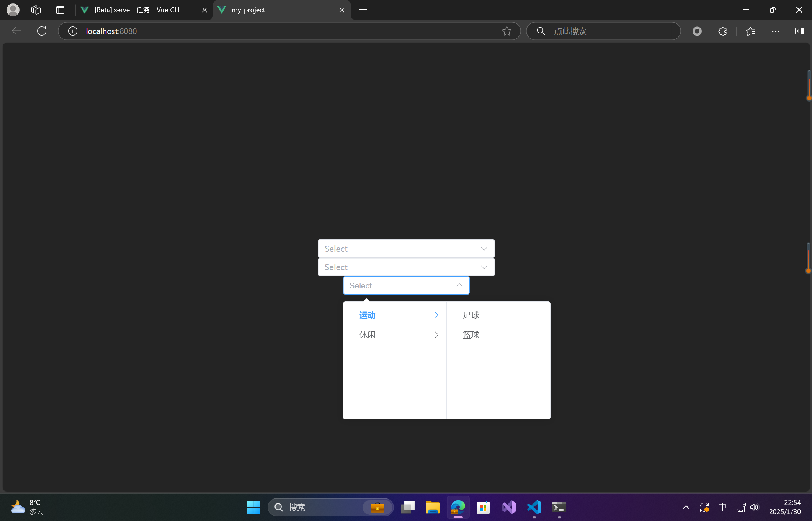
Task: Open the profile avatar icon
Action: (13, 10)
